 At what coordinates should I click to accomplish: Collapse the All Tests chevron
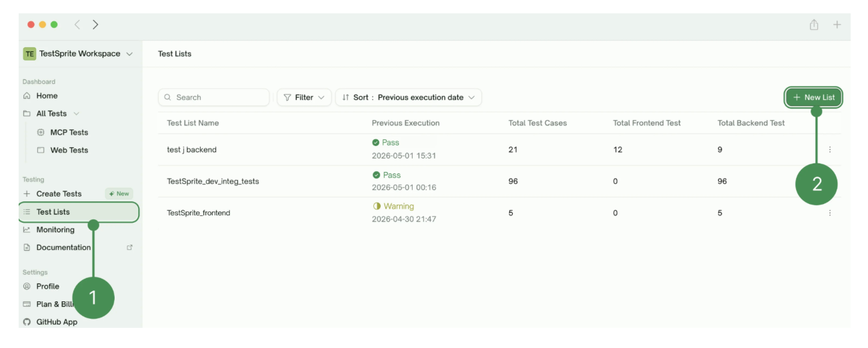point(76,114)
